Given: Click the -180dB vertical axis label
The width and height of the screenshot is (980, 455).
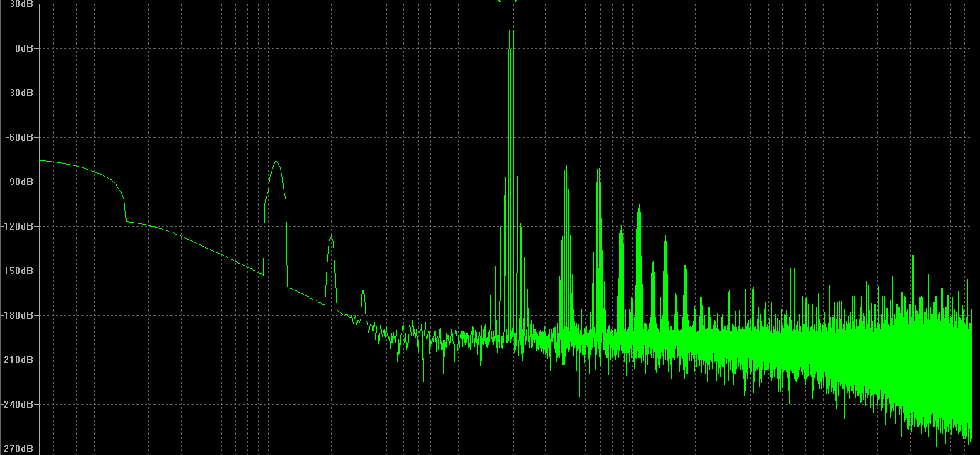Looking at the screenshot, I should click(x=18, y=315).
